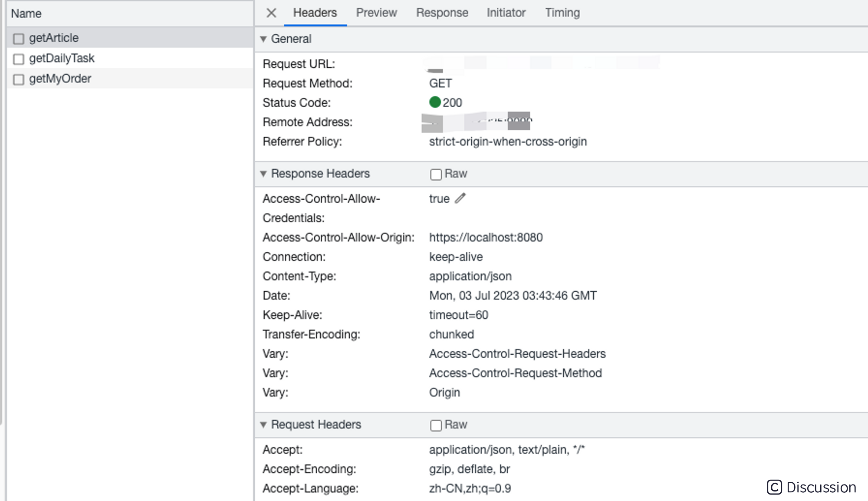The width and height of the screenshot is (868, 501).
Task: Toggle the getMyOrder row checkbox
Action: click(x=19, y=79)
